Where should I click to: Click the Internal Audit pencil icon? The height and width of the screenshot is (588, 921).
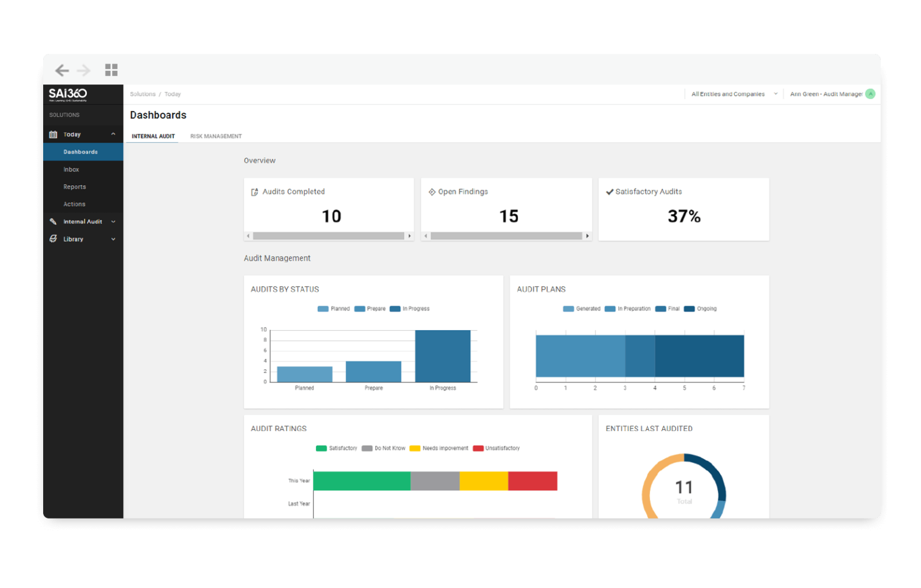[53, 221]
